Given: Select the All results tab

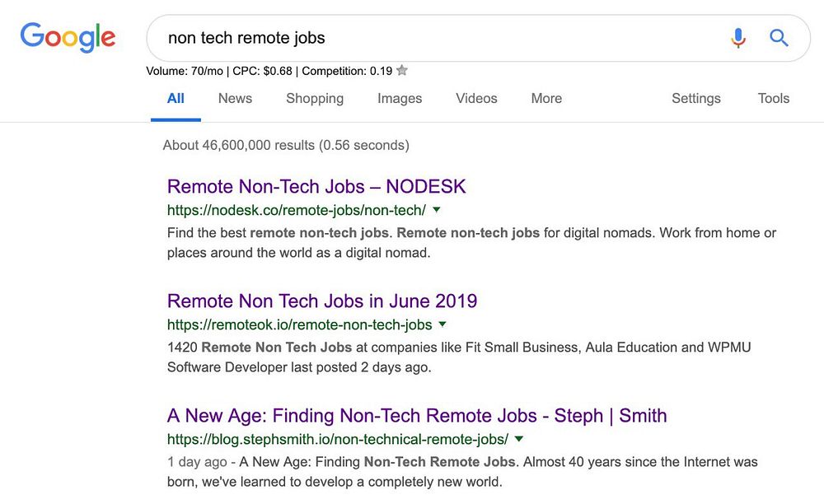Looking at the screenshot, I should click(x=176, y=99).
